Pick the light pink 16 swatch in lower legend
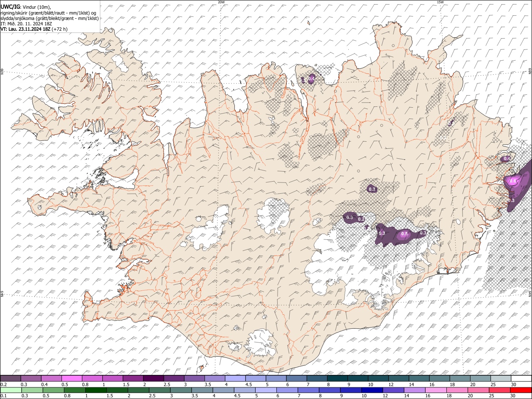 tap(436, 390)
